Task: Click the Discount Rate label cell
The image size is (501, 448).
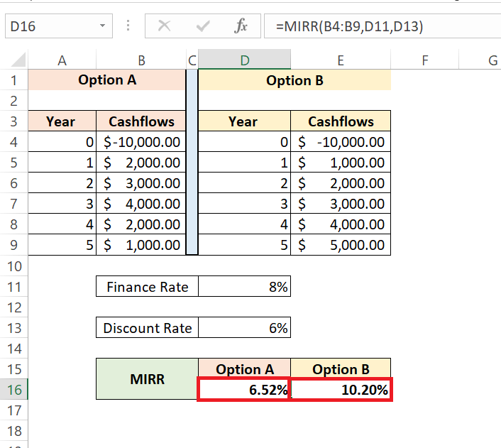Action: 147,328
